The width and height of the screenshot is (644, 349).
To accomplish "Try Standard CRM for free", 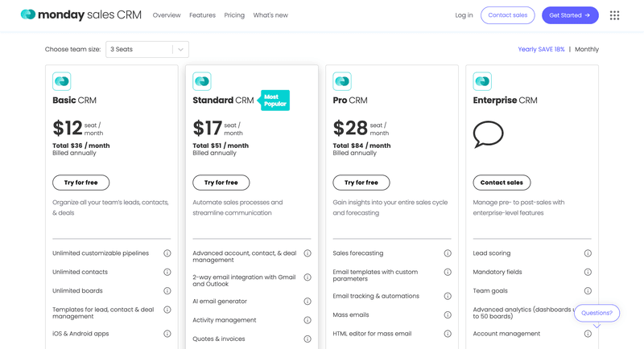I will tap(221, 183).
